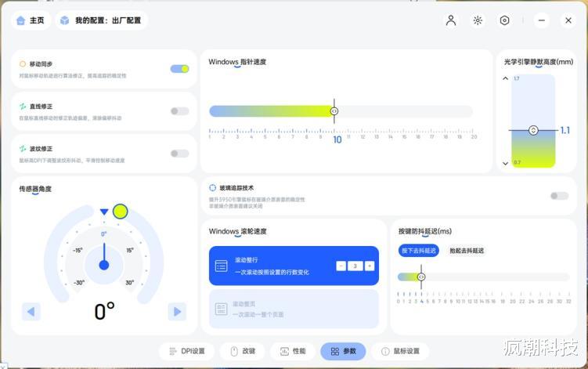Click the 玻璃追踪技术 target icon

click(213, 188)
